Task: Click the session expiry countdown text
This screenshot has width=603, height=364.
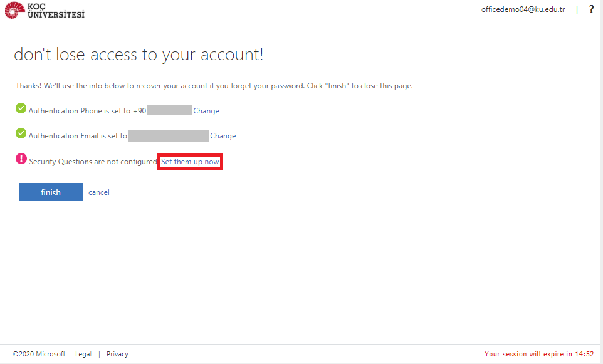Action: (x=538, y=354)
